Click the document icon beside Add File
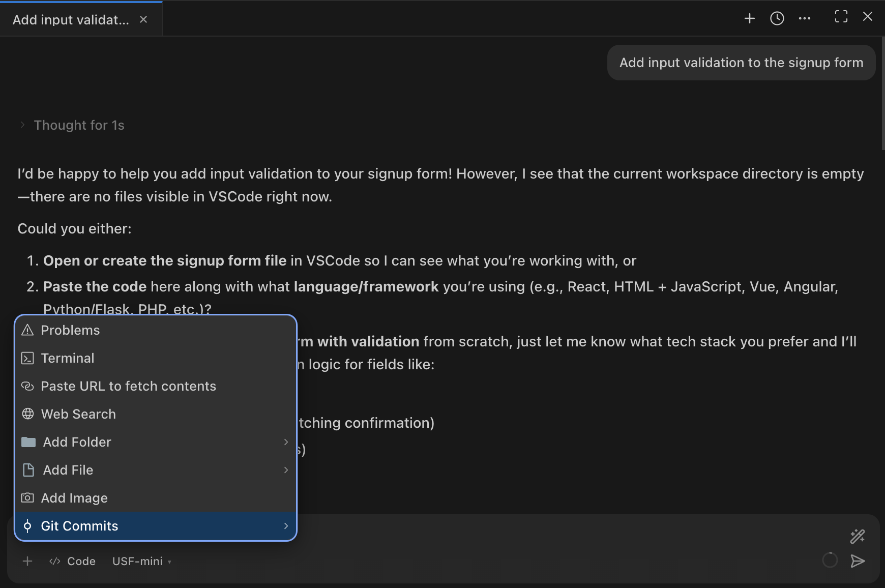885x588 pixels. pyautogui.click(x=28, y=470)
